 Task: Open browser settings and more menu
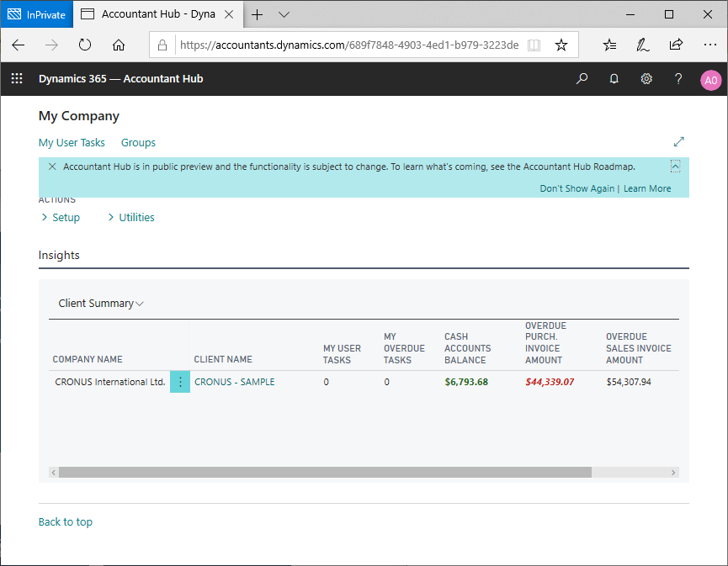tap(709, 45)
